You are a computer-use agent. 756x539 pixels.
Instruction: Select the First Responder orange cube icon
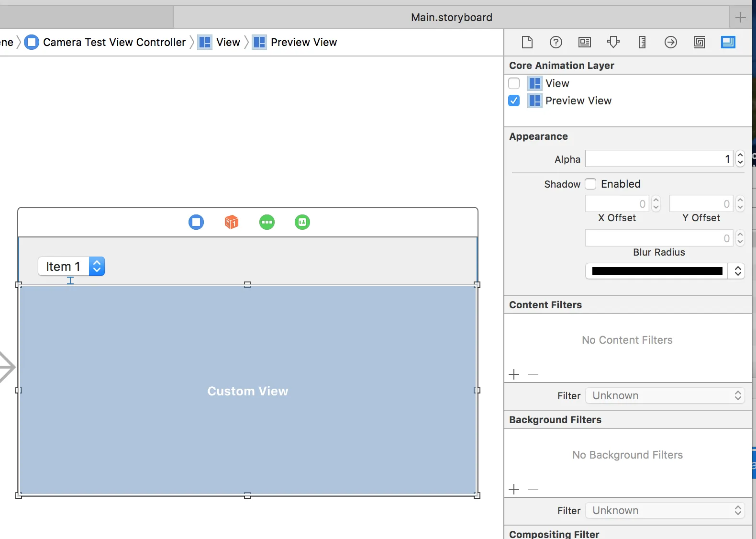point(232,222)
